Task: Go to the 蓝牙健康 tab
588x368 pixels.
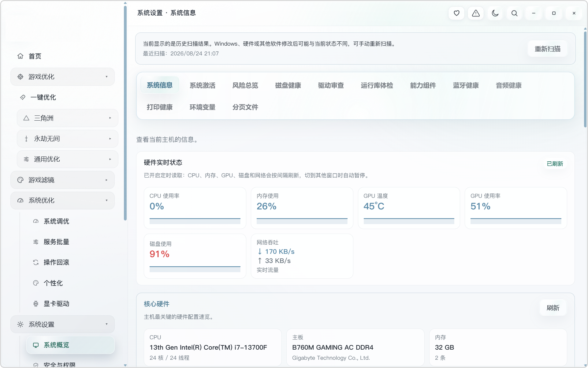Action: [x=466, y=85]
